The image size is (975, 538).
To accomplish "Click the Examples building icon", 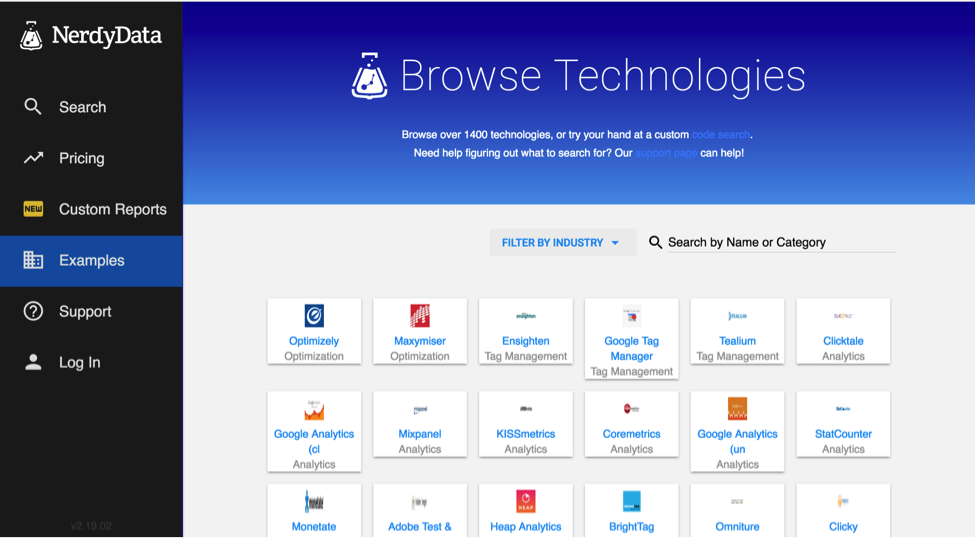I will 33,260.
